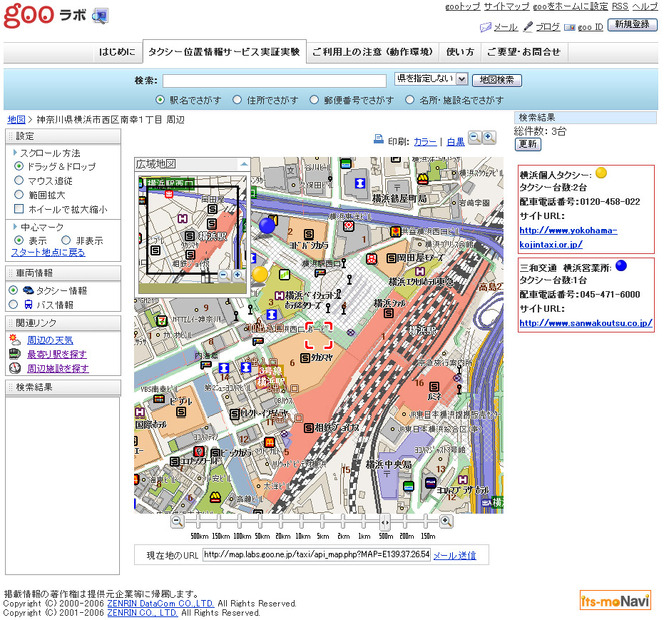Click the 150m tick on scale slider
The height and width of the screenshot is (620, 664).
tap(426, 523)
